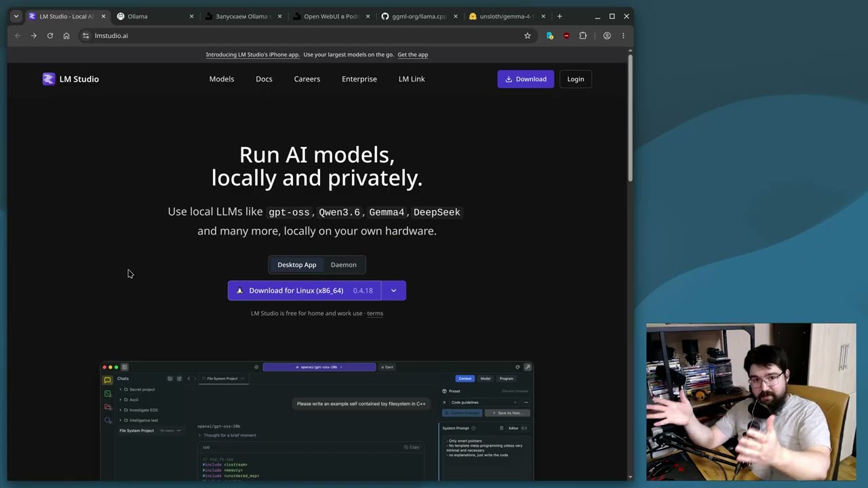The image size is (868, 488).
Task: Switch to the Запускаем Ollama tab
Action: pyautogui.click(x=242, y=16)
